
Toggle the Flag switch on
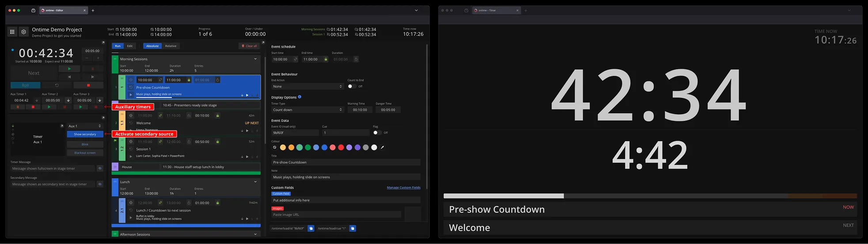click(377, 132)
